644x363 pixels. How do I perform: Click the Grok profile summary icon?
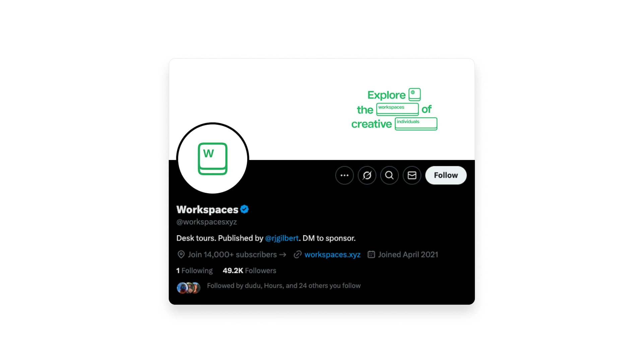coord(367,175)
